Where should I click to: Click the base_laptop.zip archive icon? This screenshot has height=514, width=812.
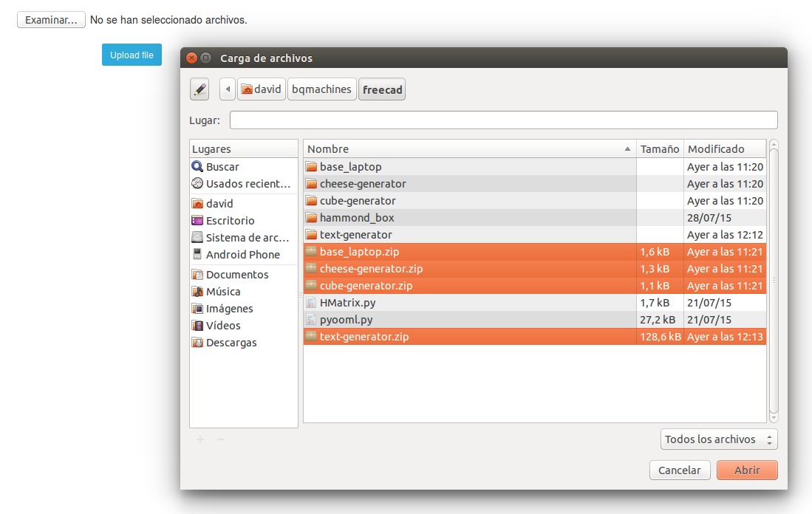(311, 252)
